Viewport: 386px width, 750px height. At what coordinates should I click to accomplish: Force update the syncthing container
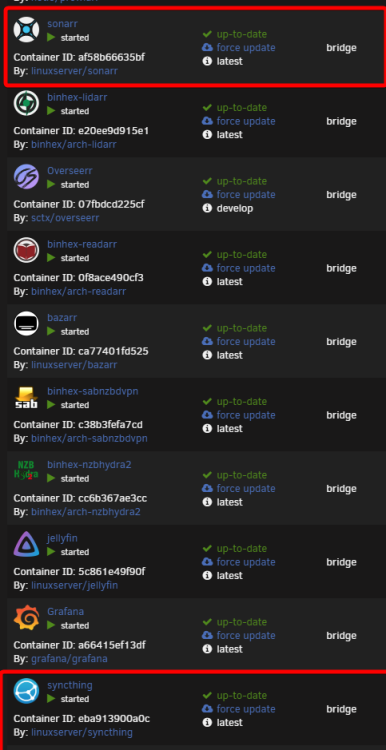239,709
